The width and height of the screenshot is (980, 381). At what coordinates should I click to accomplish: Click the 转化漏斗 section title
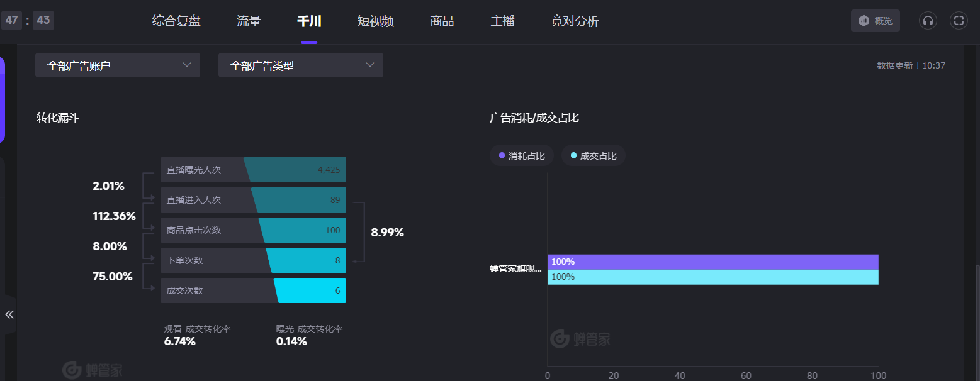point(58,118)
